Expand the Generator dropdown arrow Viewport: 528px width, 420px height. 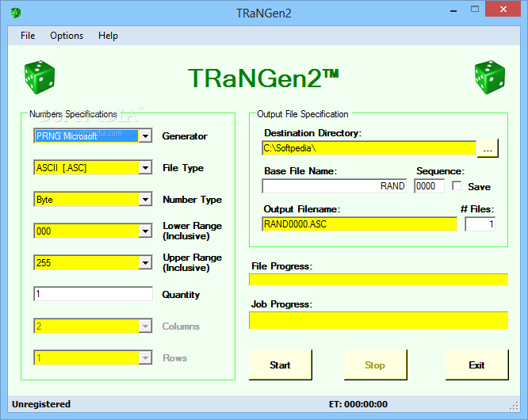point(145,136)
